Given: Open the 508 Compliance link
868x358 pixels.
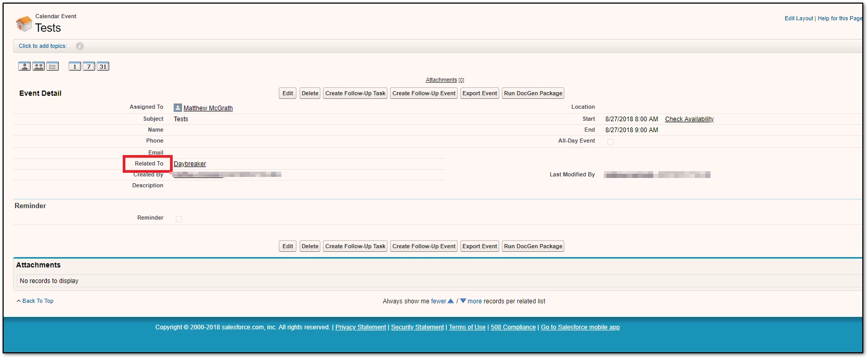Looking at the screenshot, I should [513, 327].
